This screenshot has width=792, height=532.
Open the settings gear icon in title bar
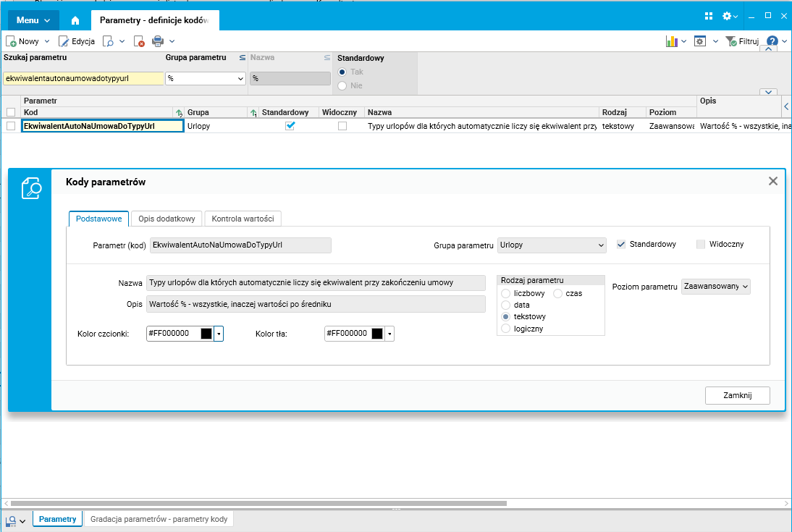click(727, 16)
